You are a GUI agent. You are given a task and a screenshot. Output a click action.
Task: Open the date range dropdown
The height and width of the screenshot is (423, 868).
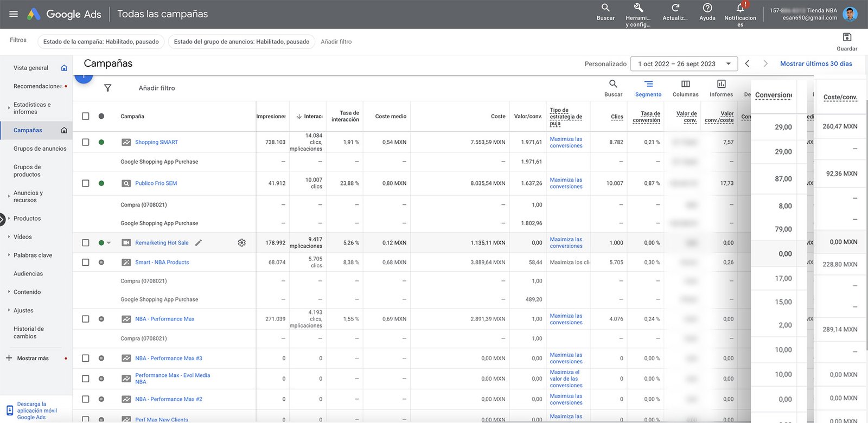684,63
